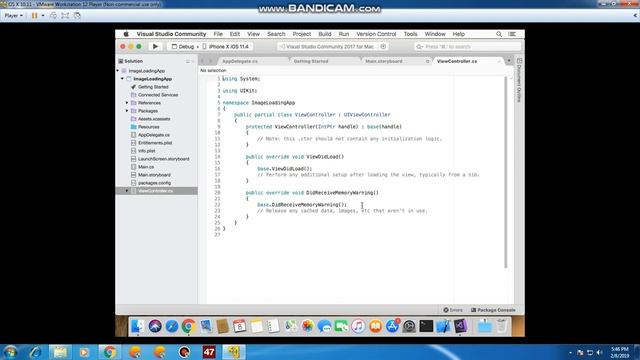
Task: Open iTunes from the dock
Action: pyautogui.click(x=358, y=326)
